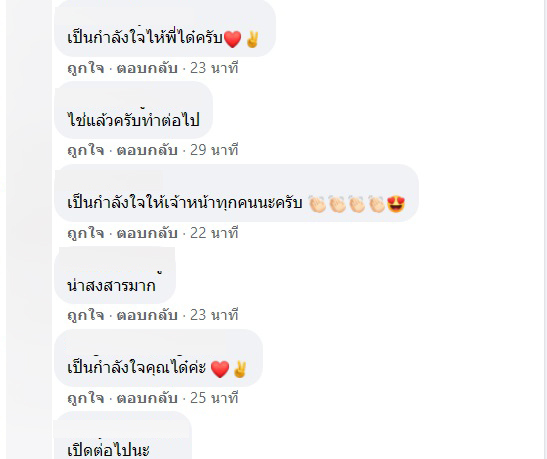Open the 22 นาที timestamp link
The width and height of the screenshot is (547, 459).
pyautogui.click(x=214, y=233)
